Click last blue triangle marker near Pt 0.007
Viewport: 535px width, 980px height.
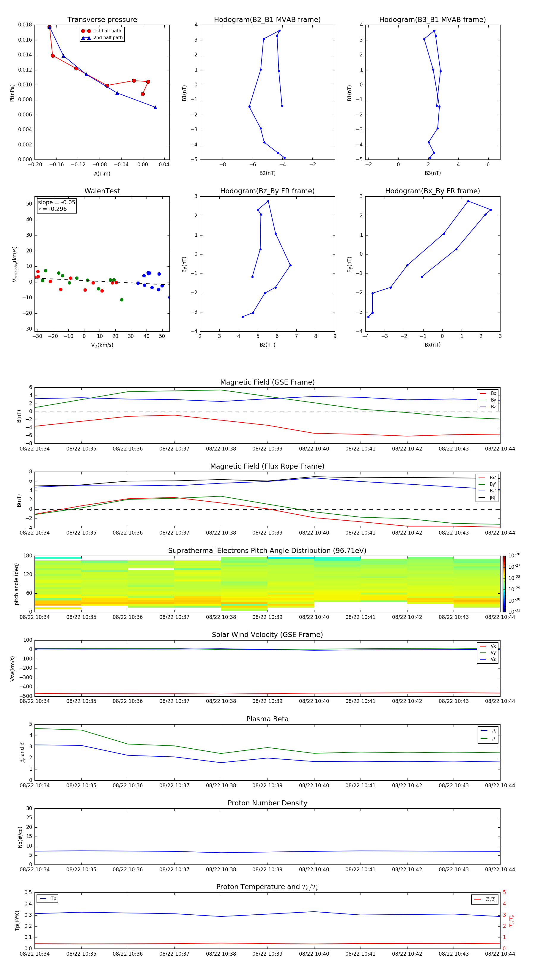(x=155, y=107)
